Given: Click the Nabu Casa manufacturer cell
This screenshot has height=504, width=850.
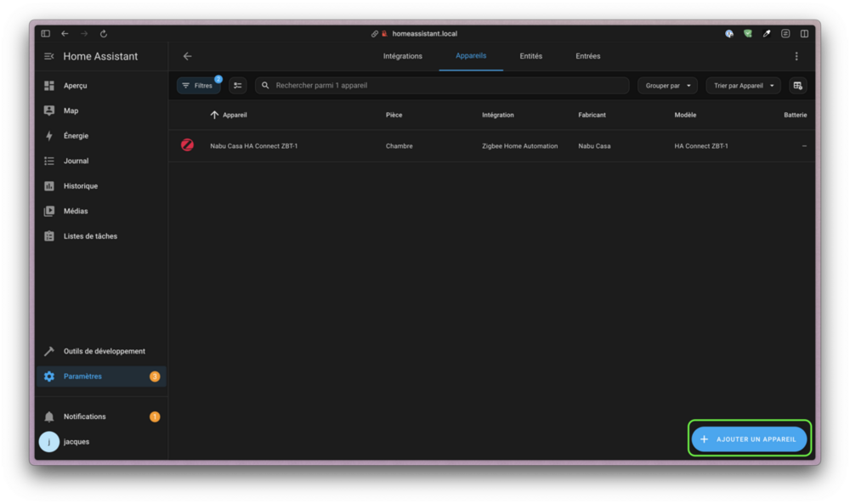Looking at the screenshot, I should tap(594, 146).
